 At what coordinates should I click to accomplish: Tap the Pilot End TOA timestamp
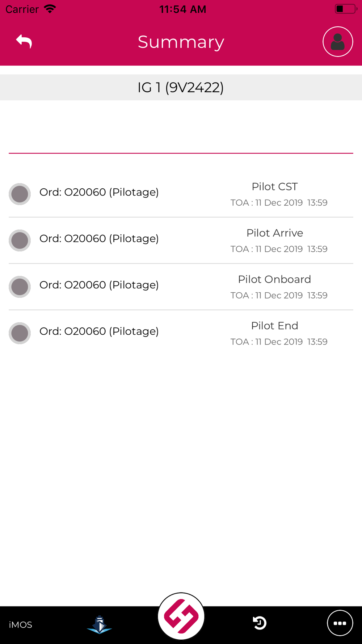[x=279, y=342]
